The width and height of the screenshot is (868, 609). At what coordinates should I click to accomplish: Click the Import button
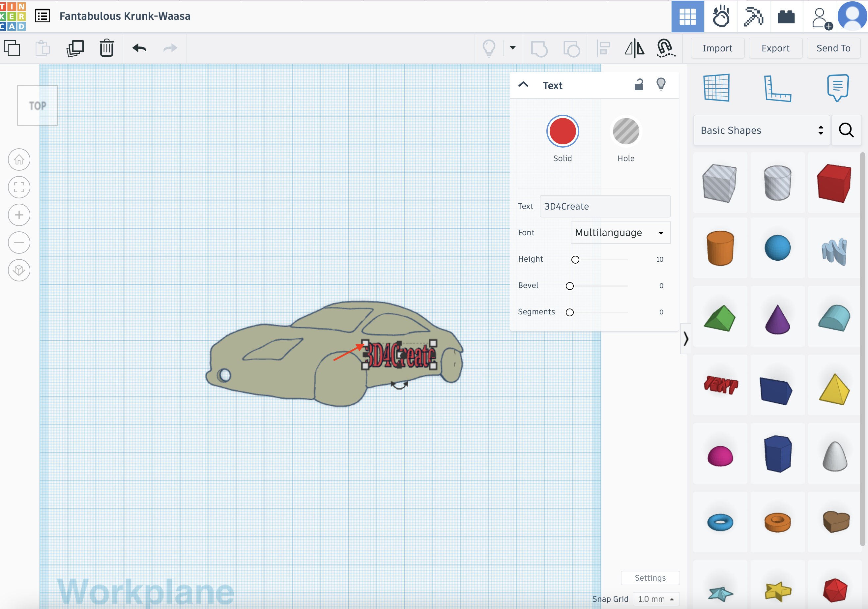point(717,48)
